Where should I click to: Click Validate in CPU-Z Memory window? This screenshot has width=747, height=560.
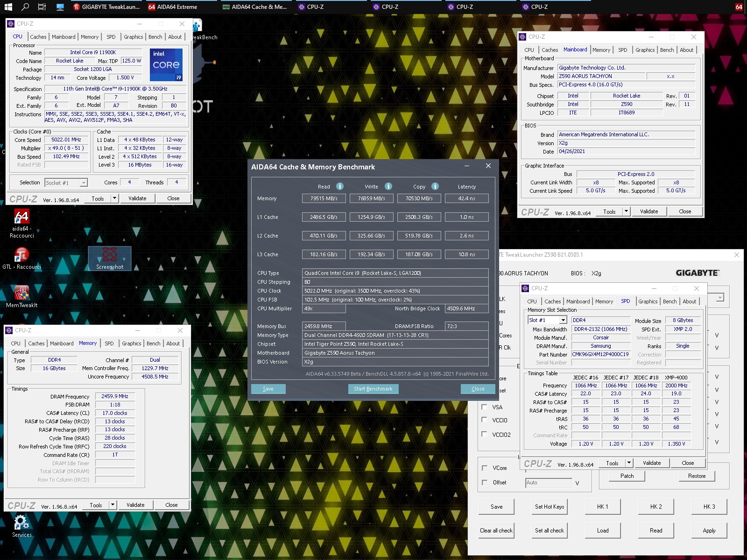click(135, 505)
